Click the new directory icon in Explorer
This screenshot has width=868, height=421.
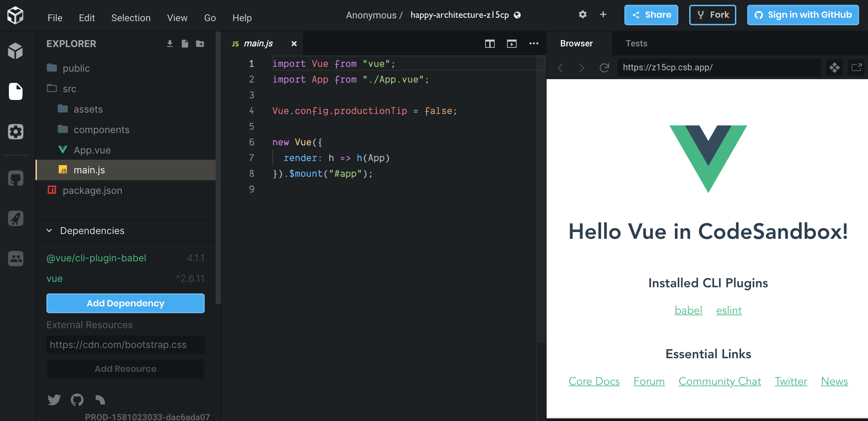click(200, 44)
